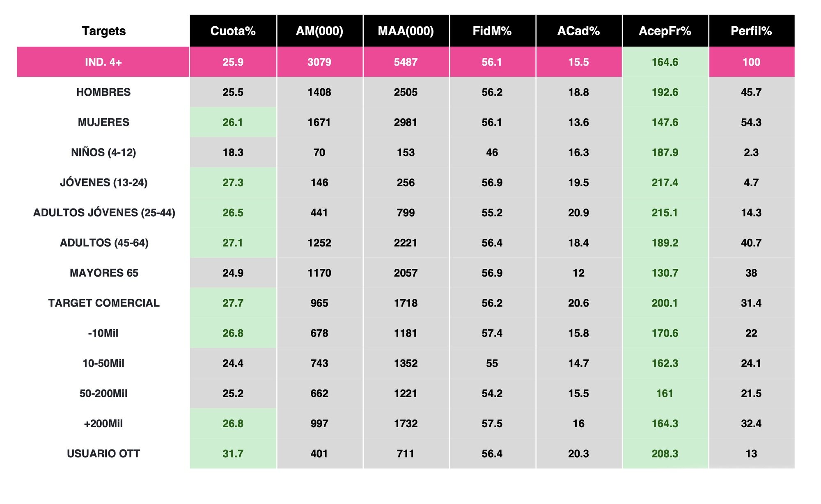Click the HOMBRES row label
Image resolution: width=821 pixels, height=504 pixels.
coord(103,92)
